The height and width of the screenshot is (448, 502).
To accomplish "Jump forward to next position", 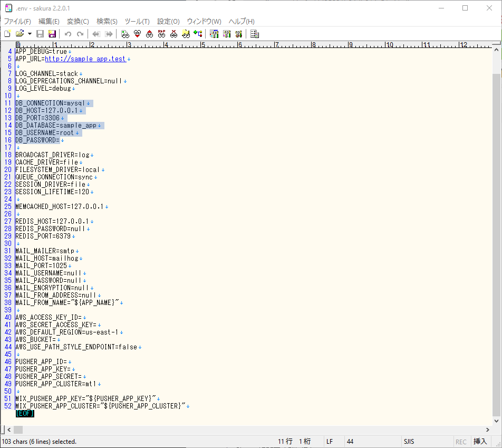I will point(109,34).
